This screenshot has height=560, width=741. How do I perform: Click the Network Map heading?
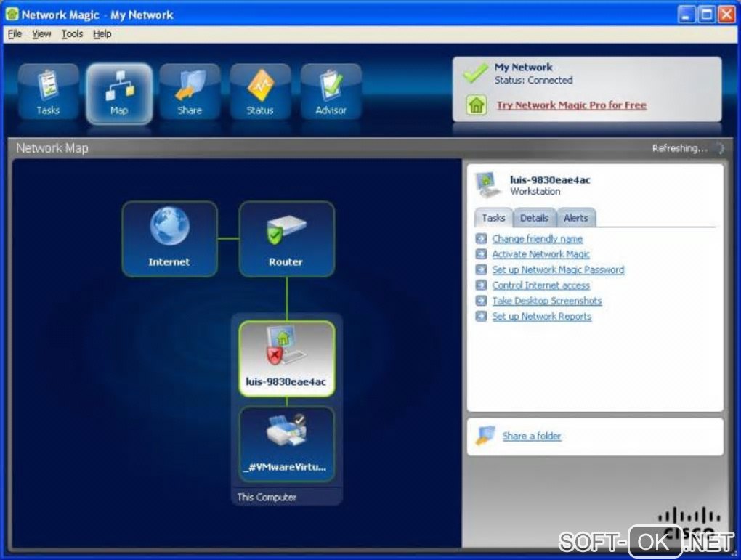click(x=52, y=148)
